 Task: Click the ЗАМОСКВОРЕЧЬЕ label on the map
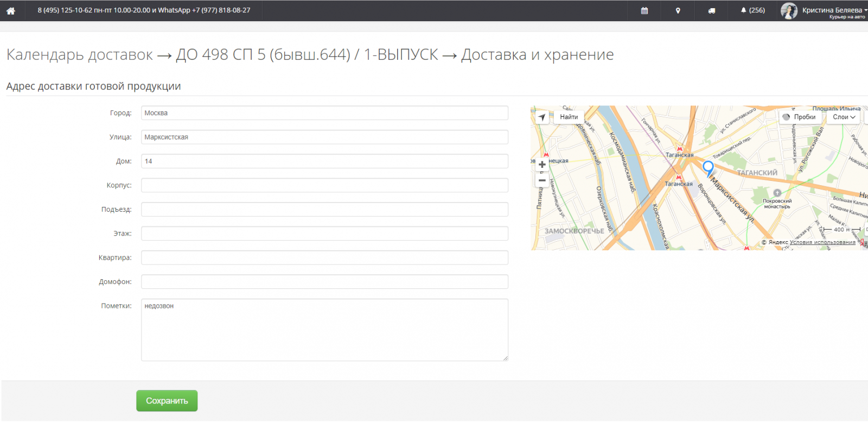coord(574,231)
